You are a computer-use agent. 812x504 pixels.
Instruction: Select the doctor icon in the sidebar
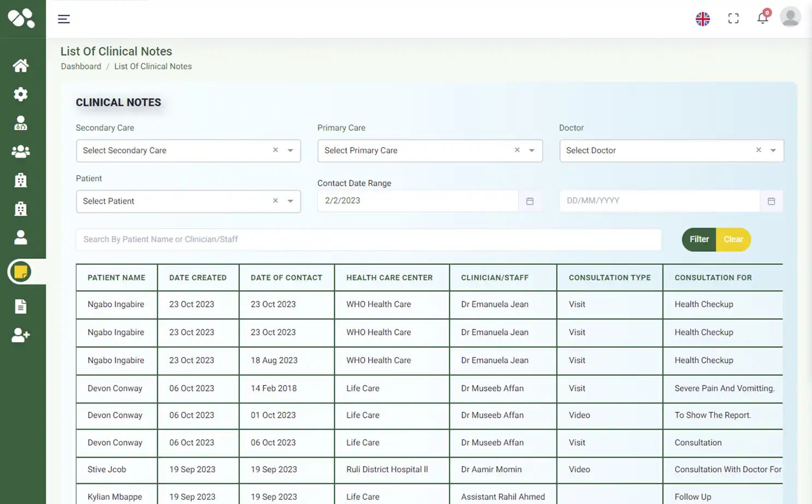tap(20, 122)
